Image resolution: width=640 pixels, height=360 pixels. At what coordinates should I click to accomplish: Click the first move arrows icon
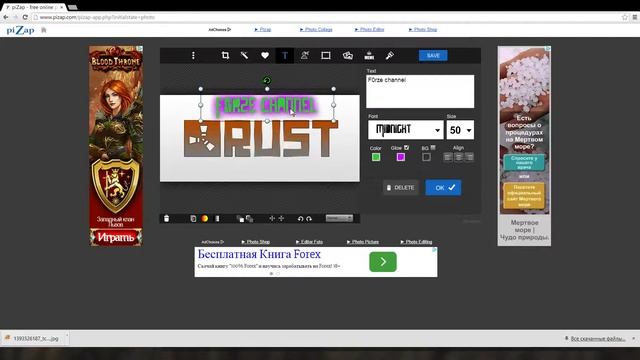tap(272, 219)
